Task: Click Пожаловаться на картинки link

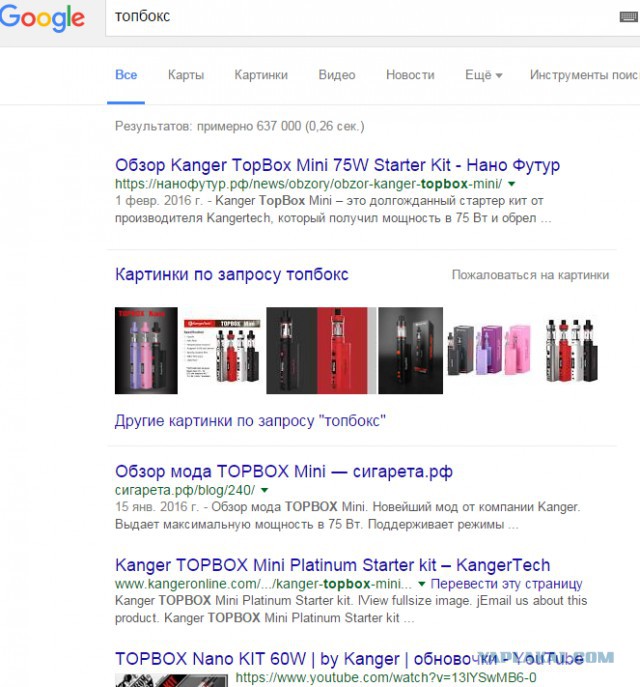Action: [x=530, y=275]
